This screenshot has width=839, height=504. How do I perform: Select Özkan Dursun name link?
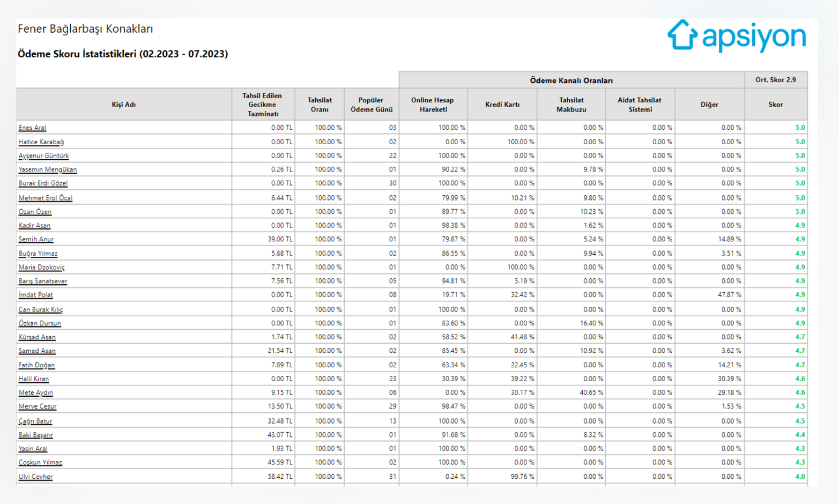pyautogui.click(x=40, y=323)
